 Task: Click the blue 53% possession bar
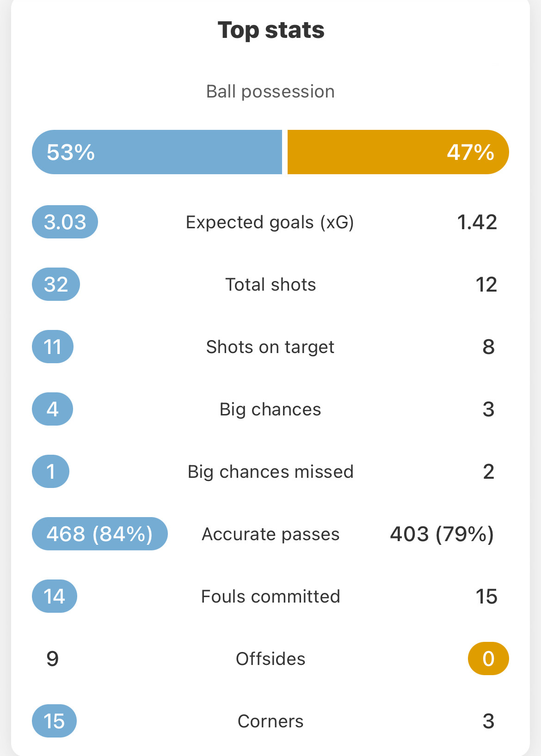(157, 152)
